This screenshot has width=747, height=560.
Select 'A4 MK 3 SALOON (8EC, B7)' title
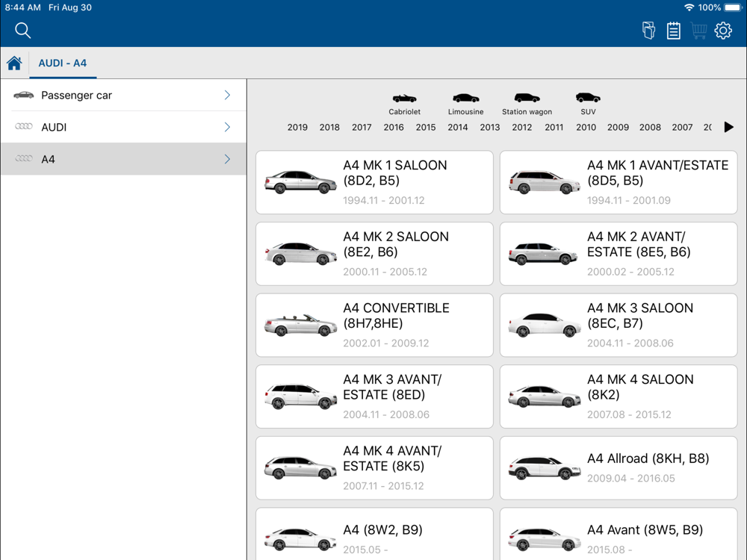640,315
